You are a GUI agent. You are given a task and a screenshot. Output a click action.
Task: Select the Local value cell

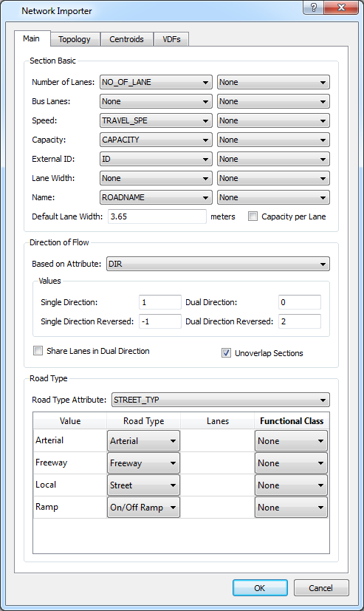click(x=70, y=485)
